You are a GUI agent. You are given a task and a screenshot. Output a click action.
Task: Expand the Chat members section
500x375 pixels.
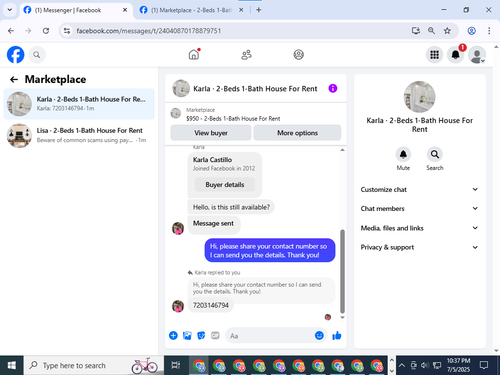point(419,209)
